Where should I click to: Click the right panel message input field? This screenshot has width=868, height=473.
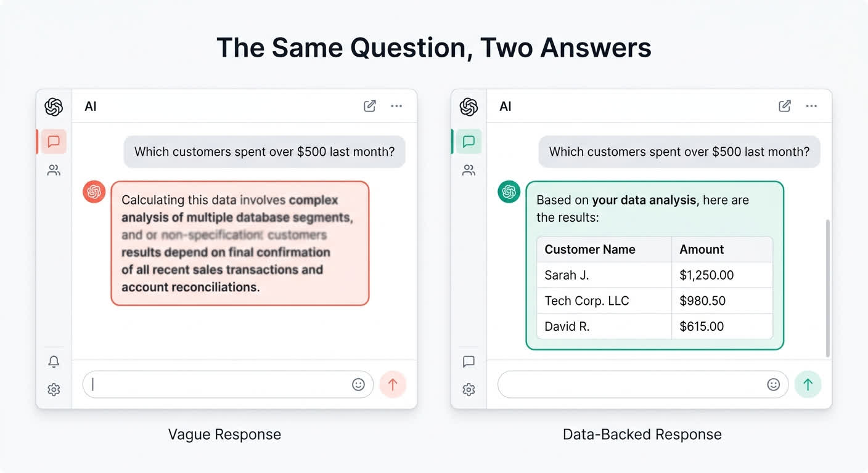pos(629,384)
